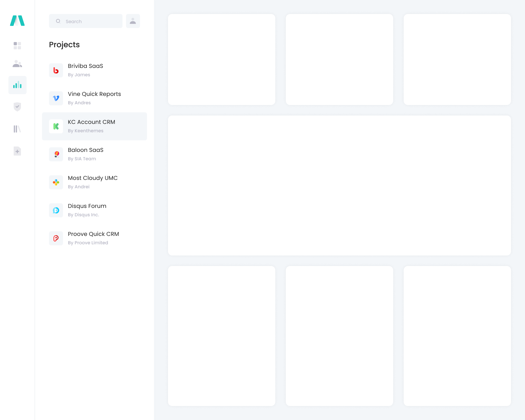The height and width of the screenshot is (420, 525).
Task: Click the teal app logo
Action: coord(17,21)
